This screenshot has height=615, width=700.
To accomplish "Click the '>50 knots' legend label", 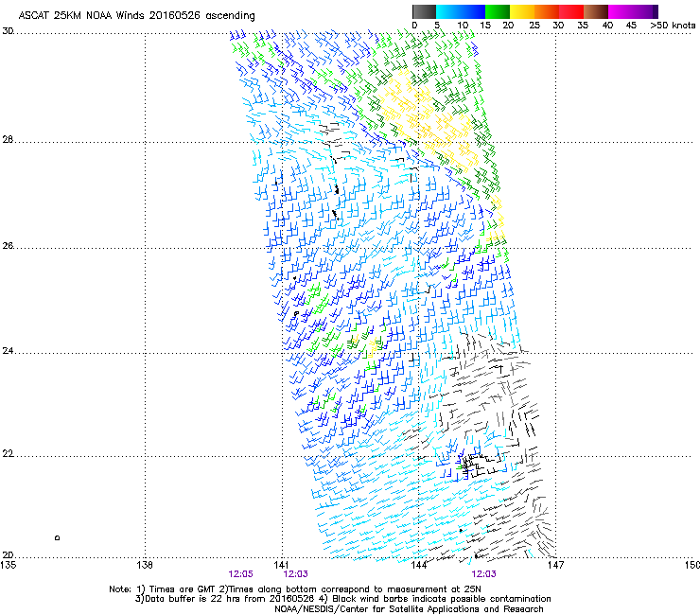I will click(x=673, y=26).
